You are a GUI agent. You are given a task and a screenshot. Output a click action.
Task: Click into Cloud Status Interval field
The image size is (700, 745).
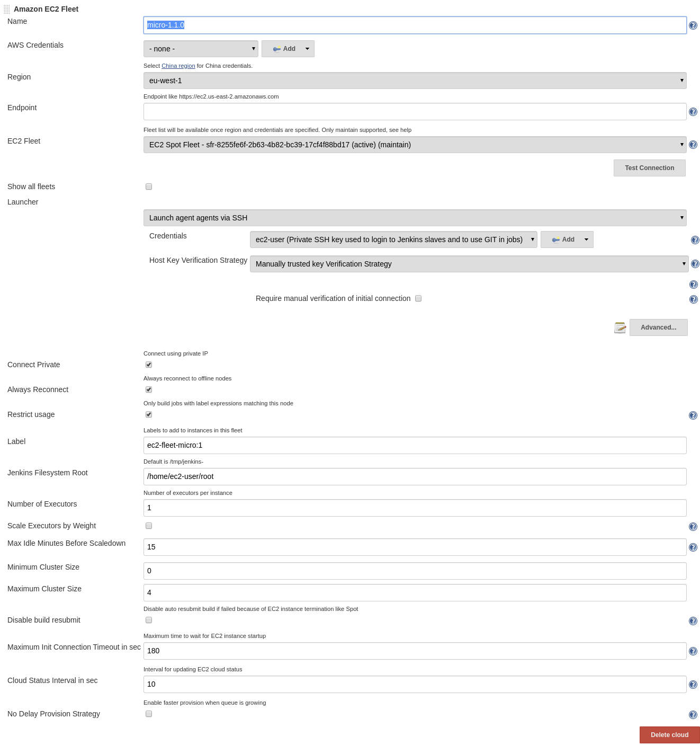click(x=415, y=684)
